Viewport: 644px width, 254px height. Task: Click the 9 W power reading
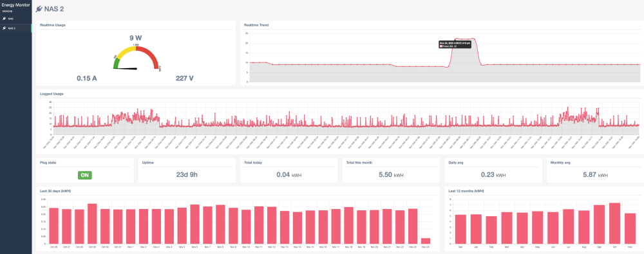pos(135,38)
